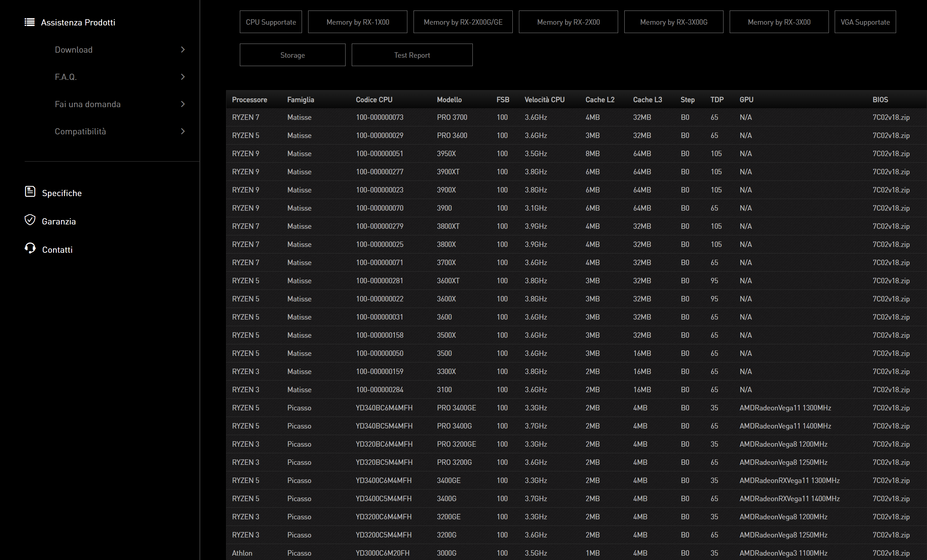Image resolution: width=927 pixels, height=560 pixels.
Task: Download 7C02v18.zip for 3000G Athlon row
Action: 891,553
